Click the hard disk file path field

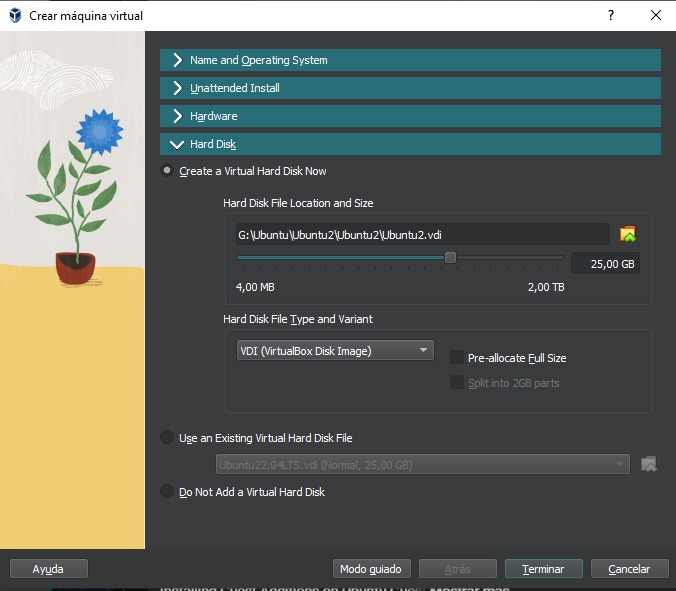point(422,235)
